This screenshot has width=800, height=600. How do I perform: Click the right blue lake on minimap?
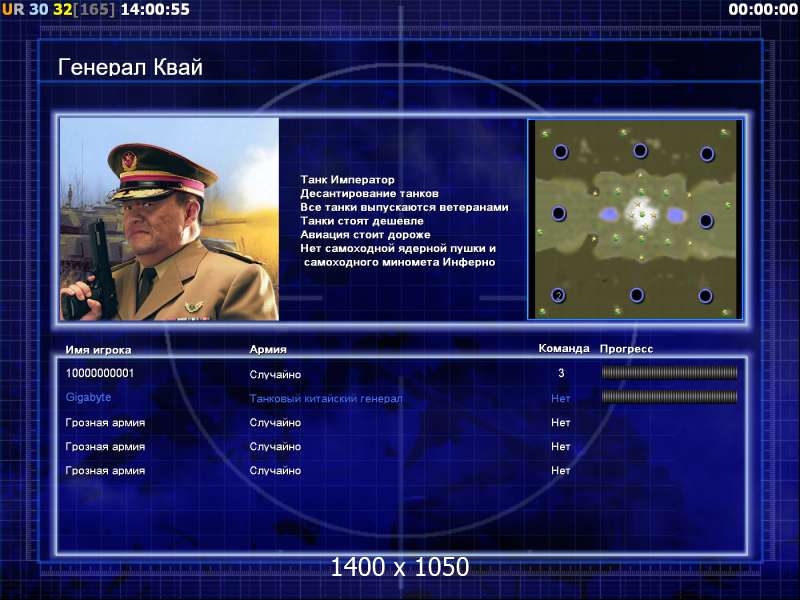pos(676,215)
